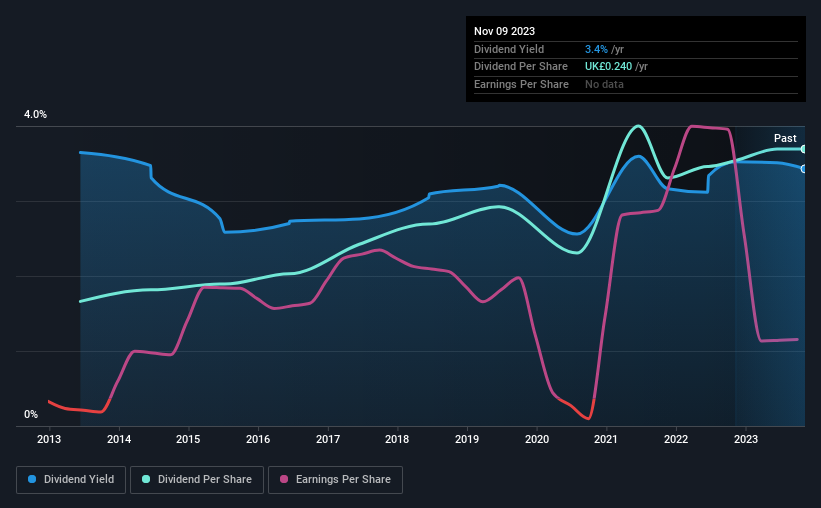Image resolution: width=821 pixels, height=508 pixels.
Task: Click the 3.4% dividend yield value
Action: click(x=596, y=49)
